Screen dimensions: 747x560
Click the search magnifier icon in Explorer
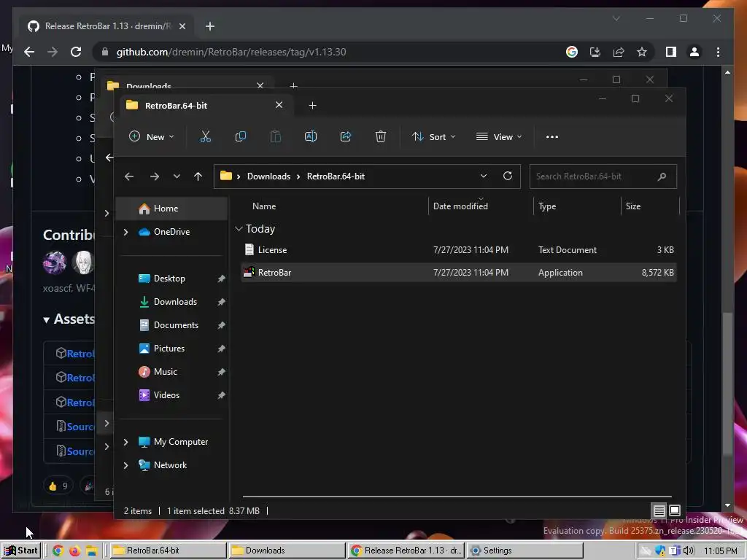click(662, 176)
